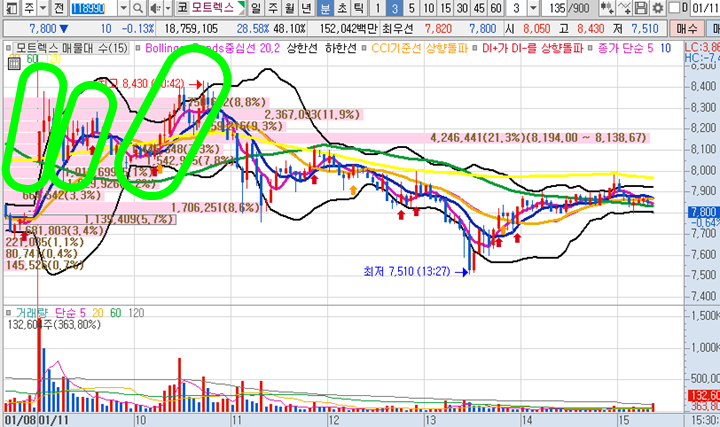Select the 일 daily chart tab
Screen dimensions: 720x427
(x=256, y=8)
